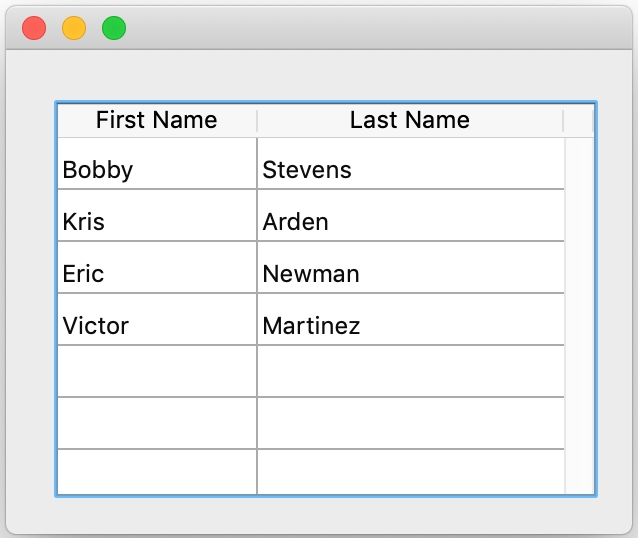Screen dimensions: 638x538
Task: Select the bottom-most empty Last Name cell
Action: (x=410, y=472)
